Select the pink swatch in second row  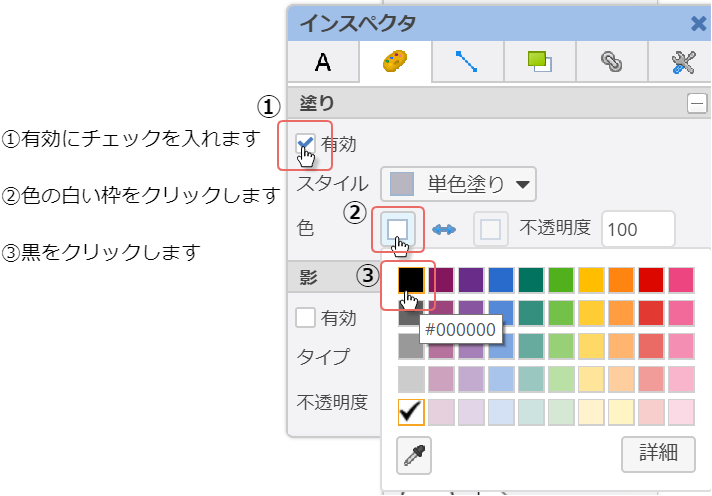tap(681, 313)
